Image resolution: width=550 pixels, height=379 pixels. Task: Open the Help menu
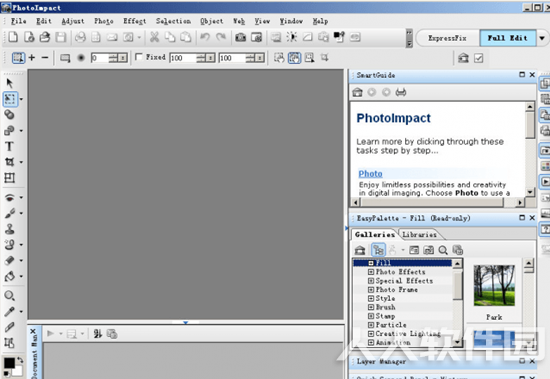click(x=320, y=21)
